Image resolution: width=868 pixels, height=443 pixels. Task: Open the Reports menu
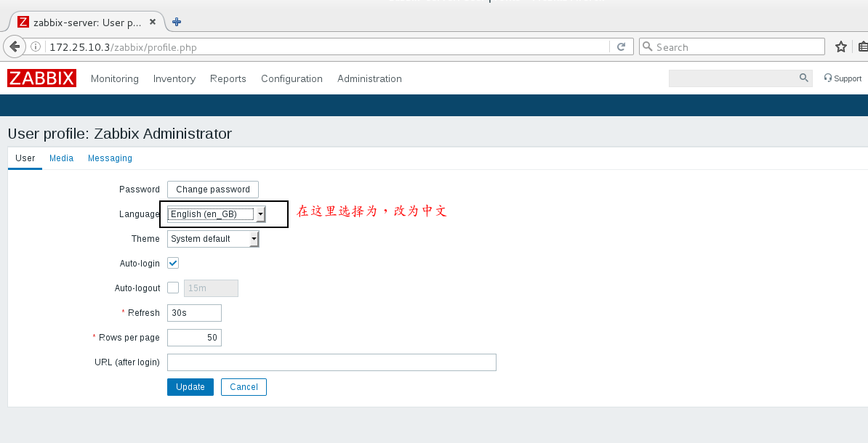tap(228, 78)
